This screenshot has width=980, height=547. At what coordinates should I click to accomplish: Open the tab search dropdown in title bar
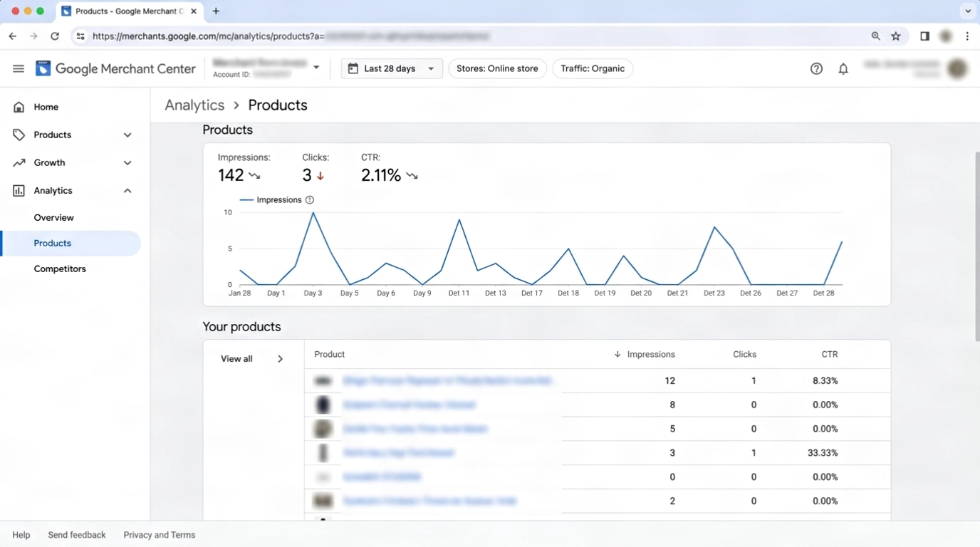coord(967,11)
